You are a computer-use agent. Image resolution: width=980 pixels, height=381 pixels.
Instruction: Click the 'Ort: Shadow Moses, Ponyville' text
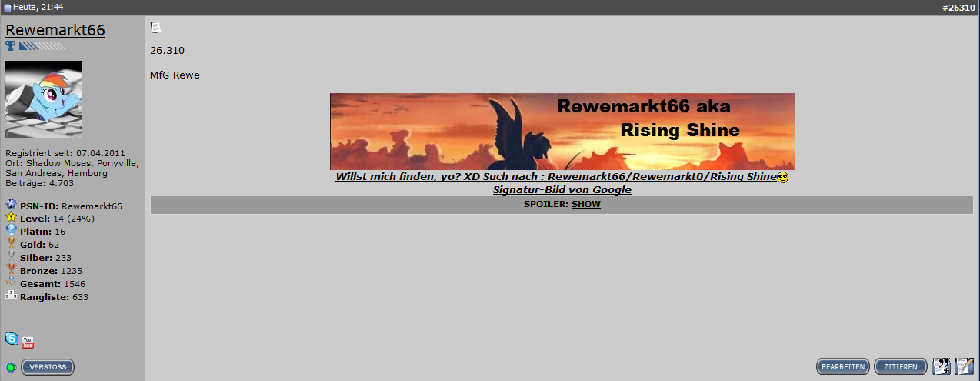[72, 163]
